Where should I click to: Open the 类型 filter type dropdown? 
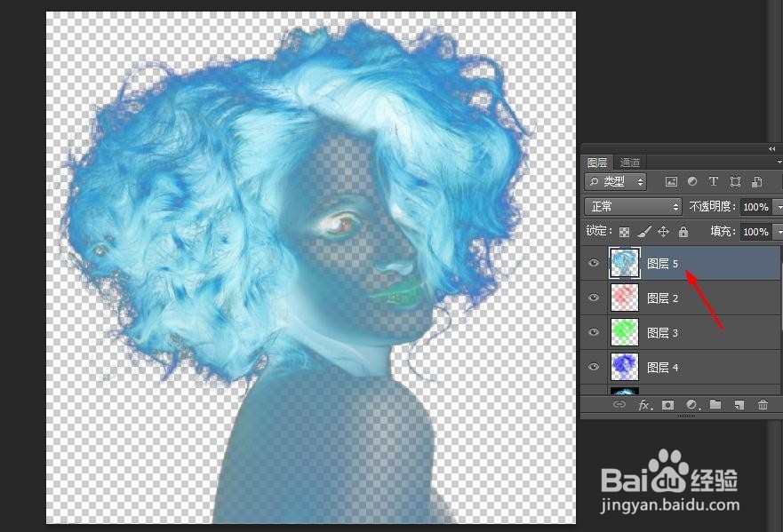[x=616, y=182]
